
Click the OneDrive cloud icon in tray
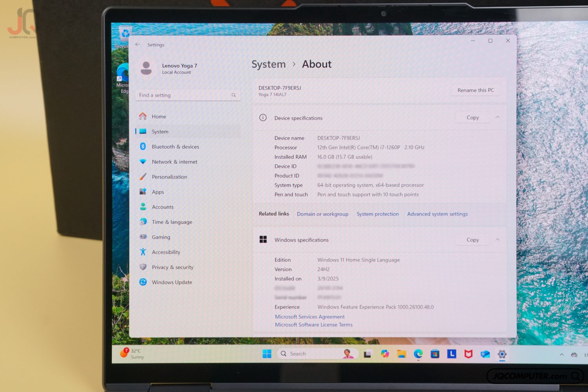coord(574,355)
